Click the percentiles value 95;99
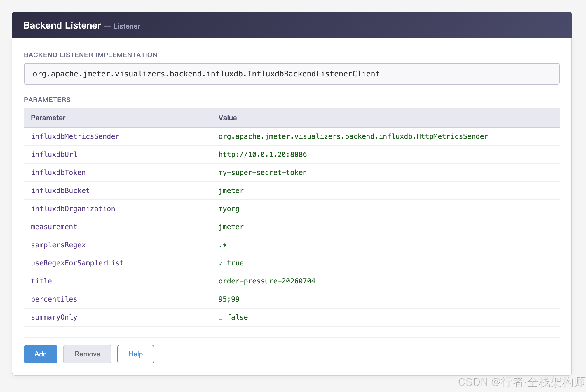 [229, 299]
